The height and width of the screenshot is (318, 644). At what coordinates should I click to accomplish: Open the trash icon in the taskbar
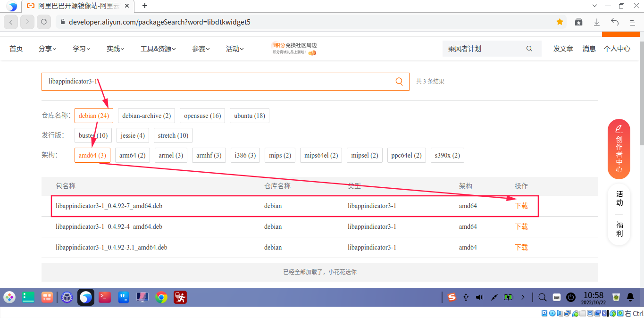(x=616, y=297)
